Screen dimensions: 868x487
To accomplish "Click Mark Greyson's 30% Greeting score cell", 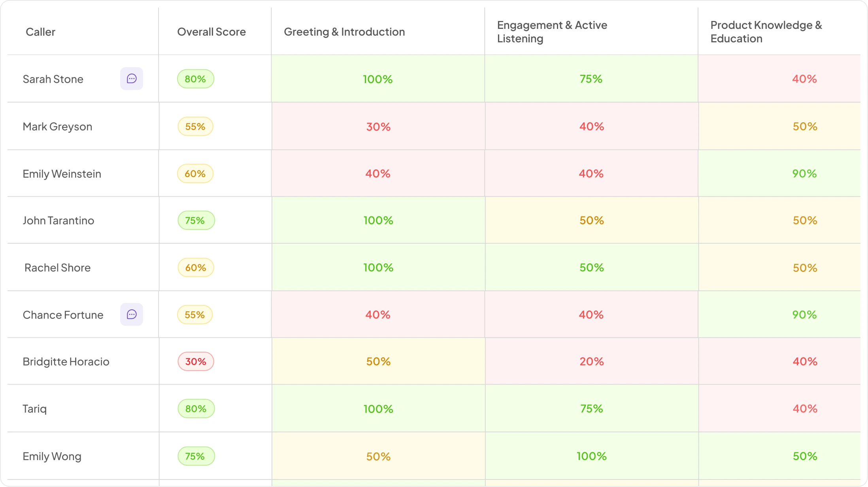I will [x=378, y=126].
